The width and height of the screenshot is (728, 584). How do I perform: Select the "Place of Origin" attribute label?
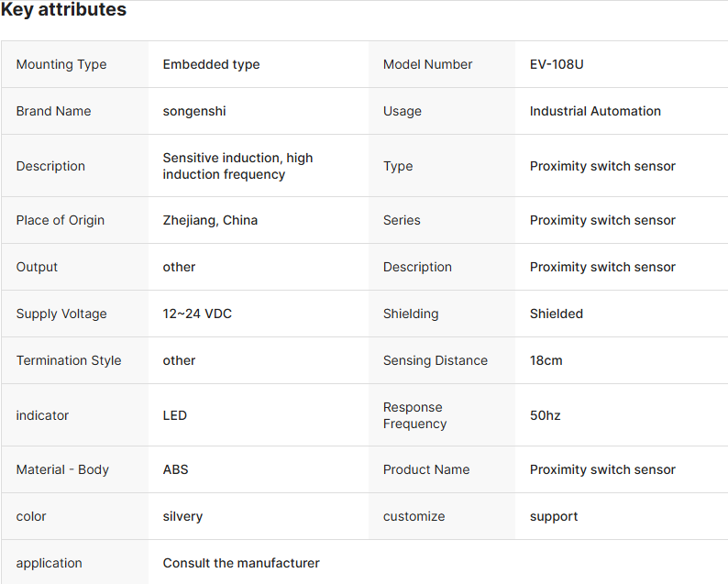(61, 220)
